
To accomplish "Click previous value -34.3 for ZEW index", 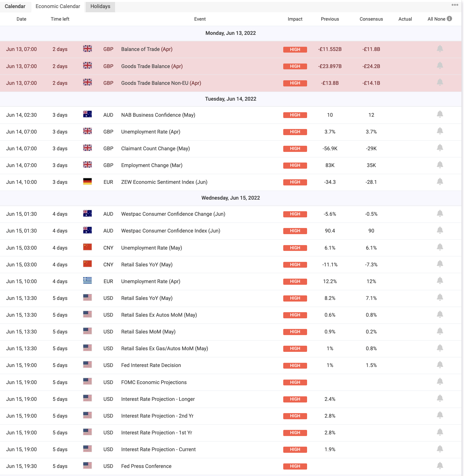I will pos(330,182).
